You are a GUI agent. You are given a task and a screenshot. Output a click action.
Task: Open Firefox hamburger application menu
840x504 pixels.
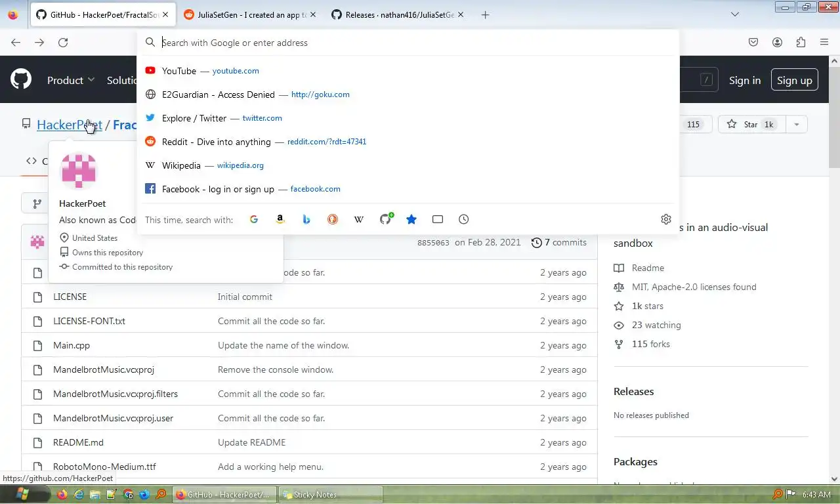(824, 43)
